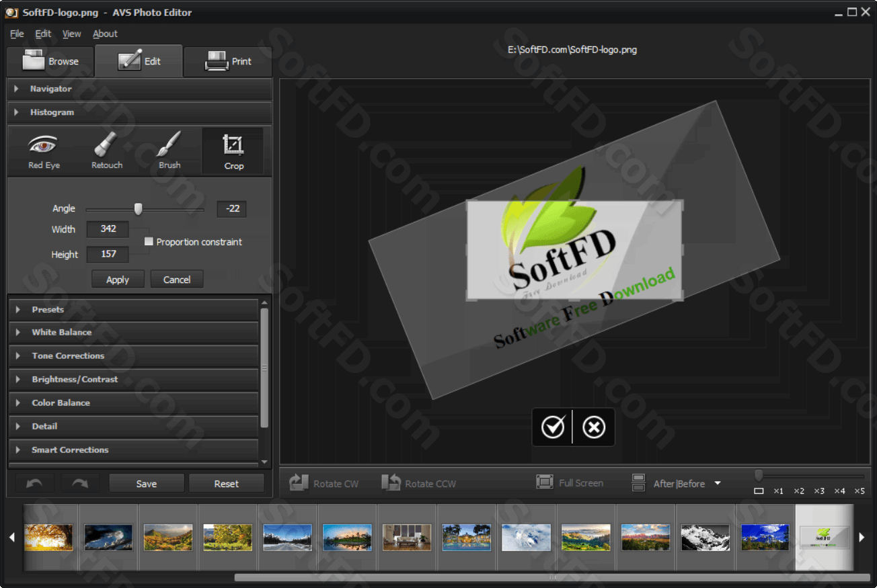The image size is (877, 588).
Task: Enter Full Screen mode
Action: 570,482
